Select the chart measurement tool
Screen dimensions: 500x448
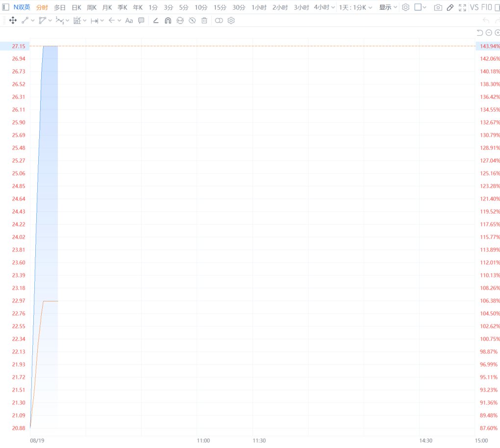pos(77,21)
